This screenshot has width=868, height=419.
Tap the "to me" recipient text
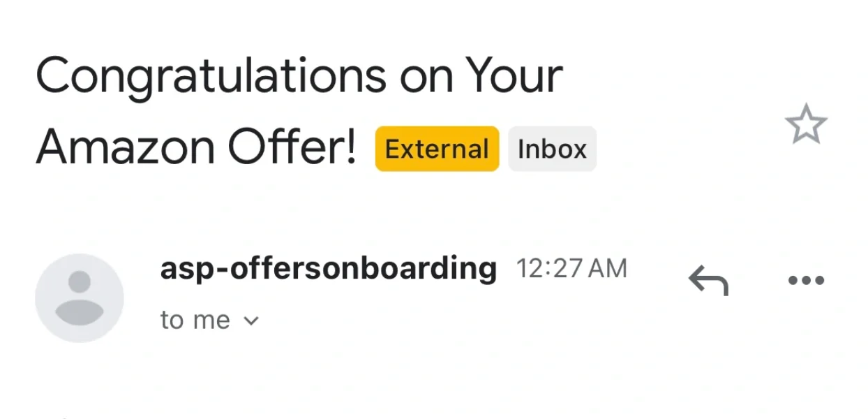195,321
